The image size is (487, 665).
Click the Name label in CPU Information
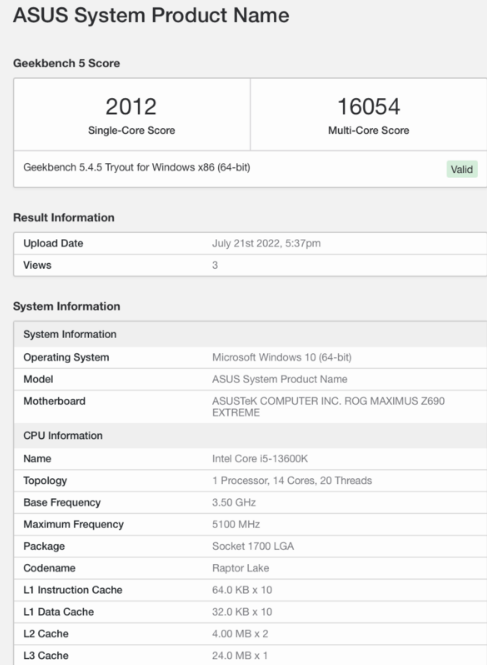coord(37,459)
